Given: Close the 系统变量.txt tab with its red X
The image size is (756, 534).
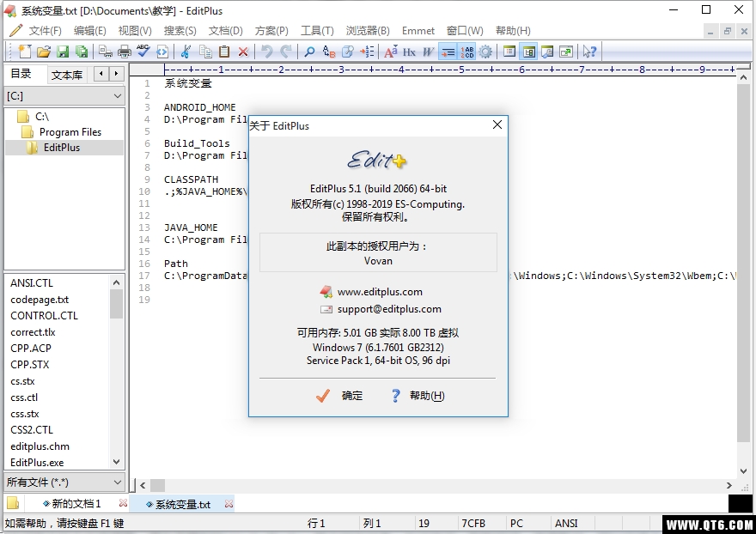Looking at the screenshot, I should (229, 504).
